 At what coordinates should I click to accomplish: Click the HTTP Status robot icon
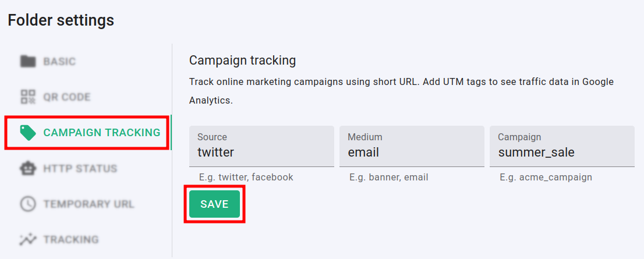click(x=28, y=168)
